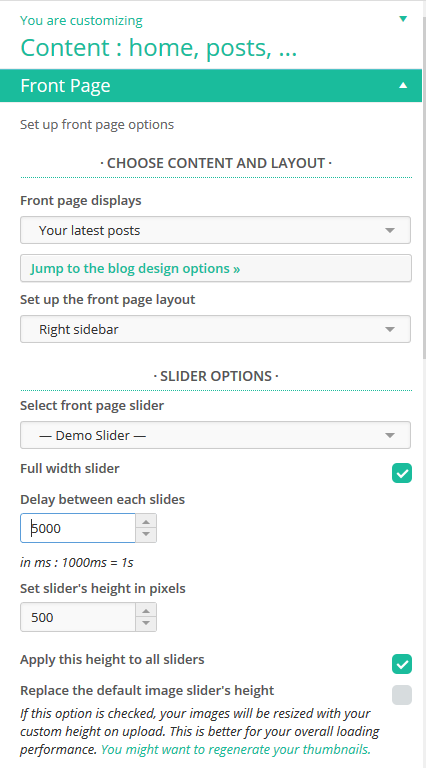
Task: Enable Replace the default image slider's height
Action: coord(402,695)
